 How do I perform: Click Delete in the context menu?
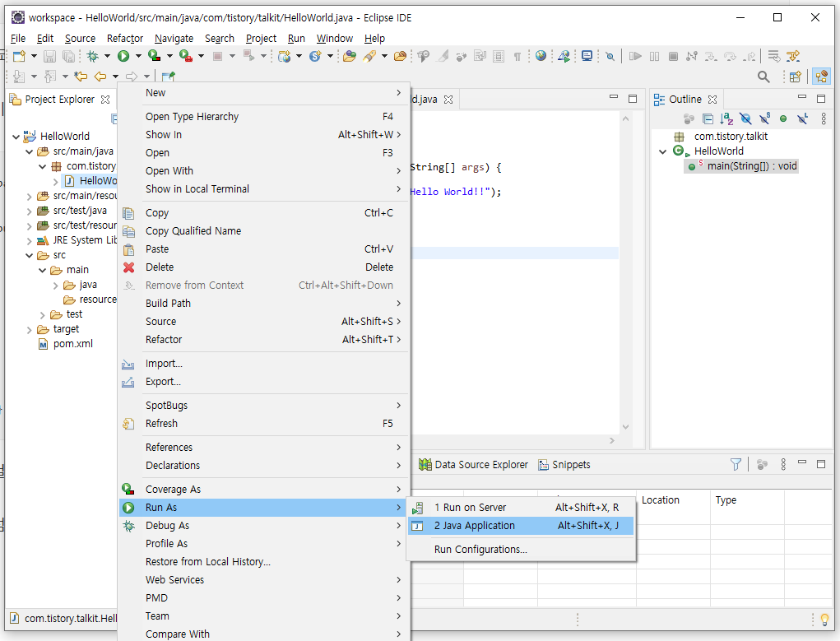point(263,267)
